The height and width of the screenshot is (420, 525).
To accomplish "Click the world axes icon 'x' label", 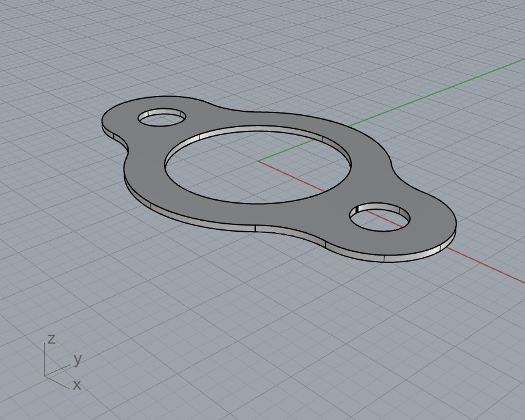I will (77, 385).
